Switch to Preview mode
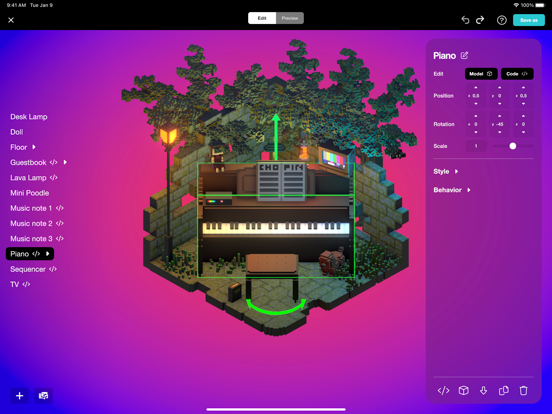Screen dimensions: 552x414 coord(290,18)
